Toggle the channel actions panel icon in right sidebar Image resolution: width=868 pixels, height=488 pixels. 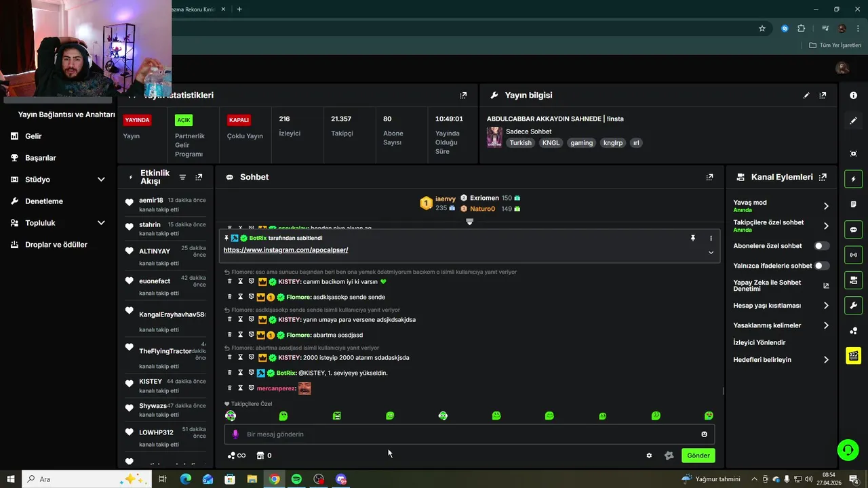pyautogui.click(x=853, y=280)
